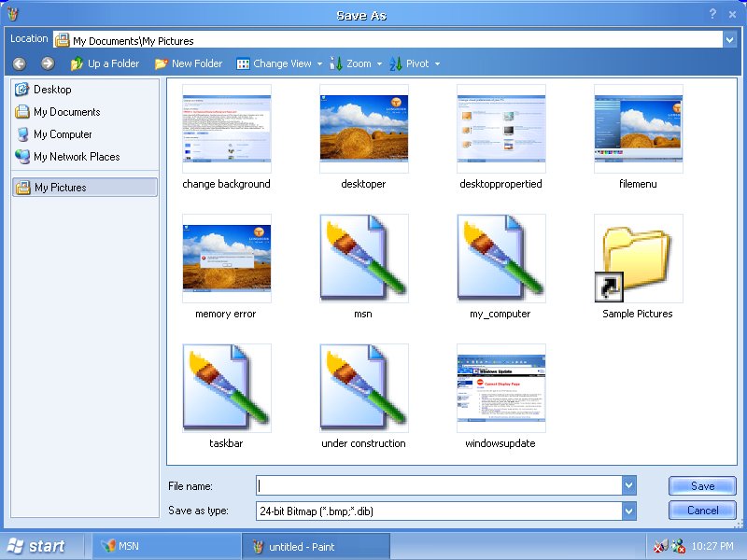Click the Back arrow navigation icon
The image size is (747, 560).
[x=20, y=63]
